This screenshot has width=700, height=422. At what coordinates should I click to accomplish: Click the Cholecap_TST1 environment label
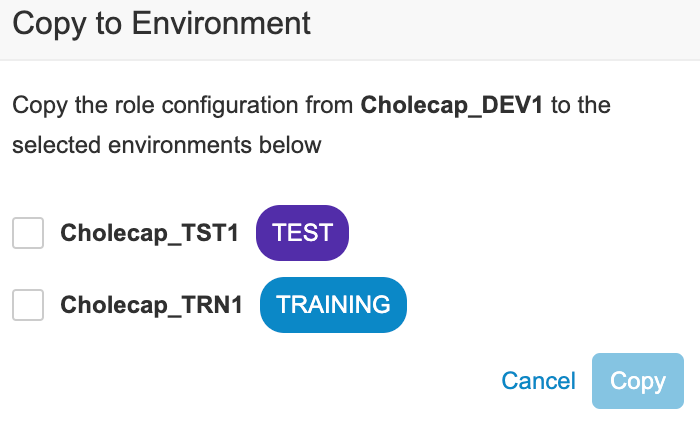150,233
